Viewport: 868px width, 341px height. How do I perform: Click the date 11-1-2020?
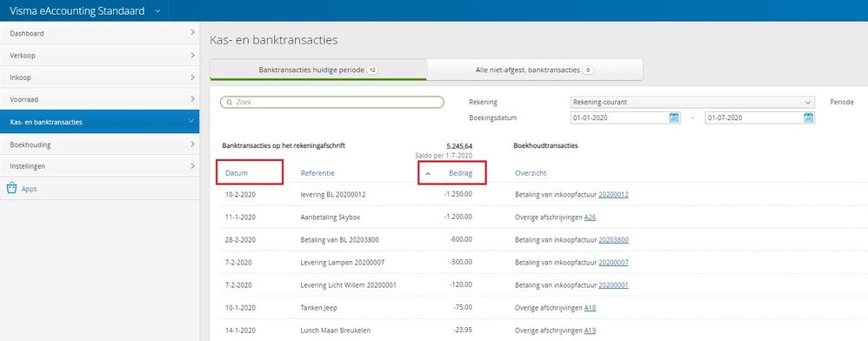[x=240, y=217]
